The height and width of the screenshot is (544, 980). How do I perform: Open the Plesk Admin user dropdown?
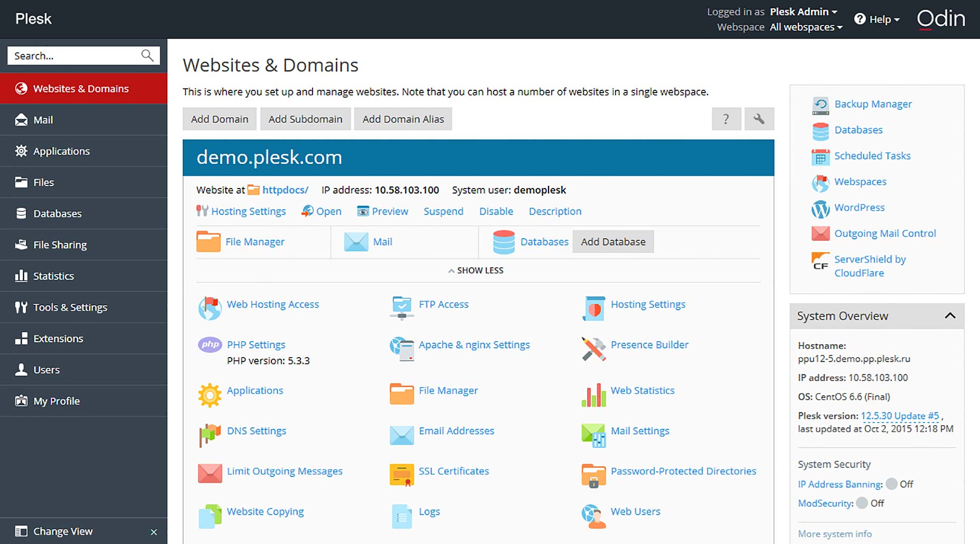pyautogui.click(x=803, y=12)
